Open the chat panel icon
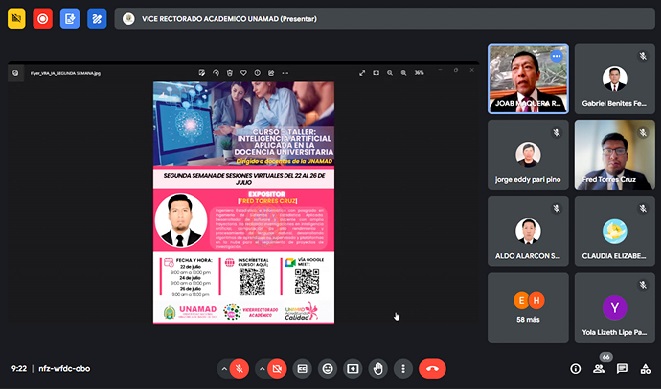 point(622,369)
